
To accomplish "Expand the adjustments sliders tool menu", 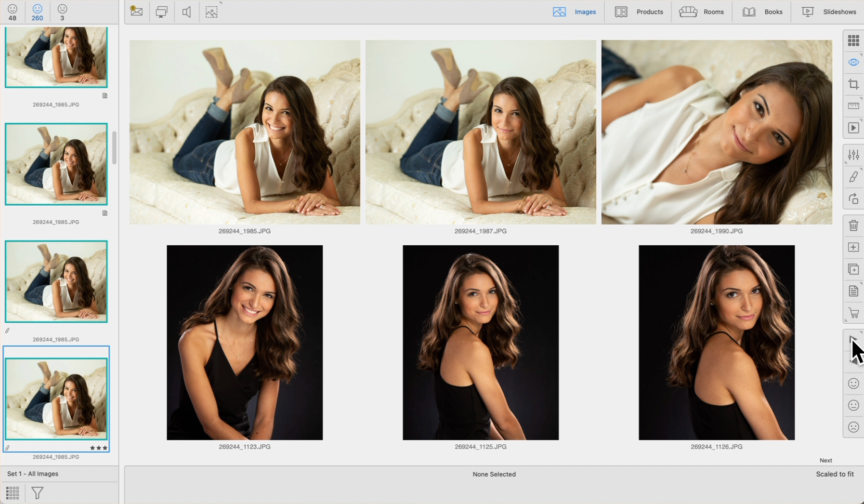I will click(853, 155).
